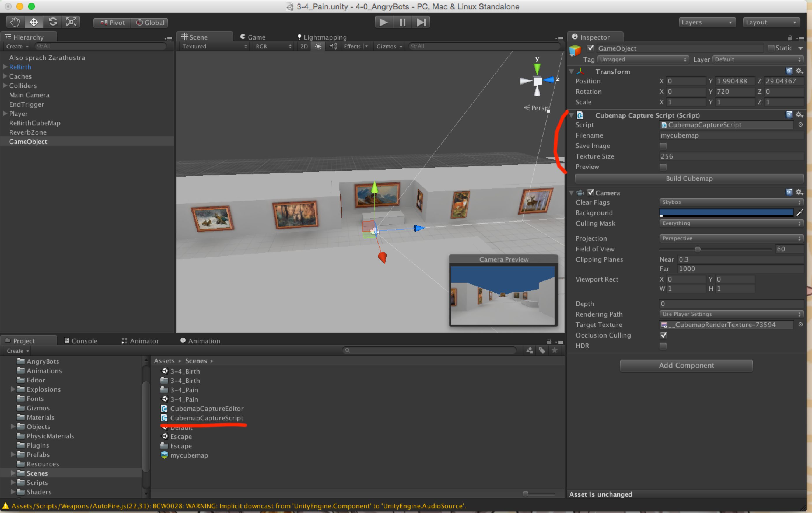Click Add Component button

686,366
